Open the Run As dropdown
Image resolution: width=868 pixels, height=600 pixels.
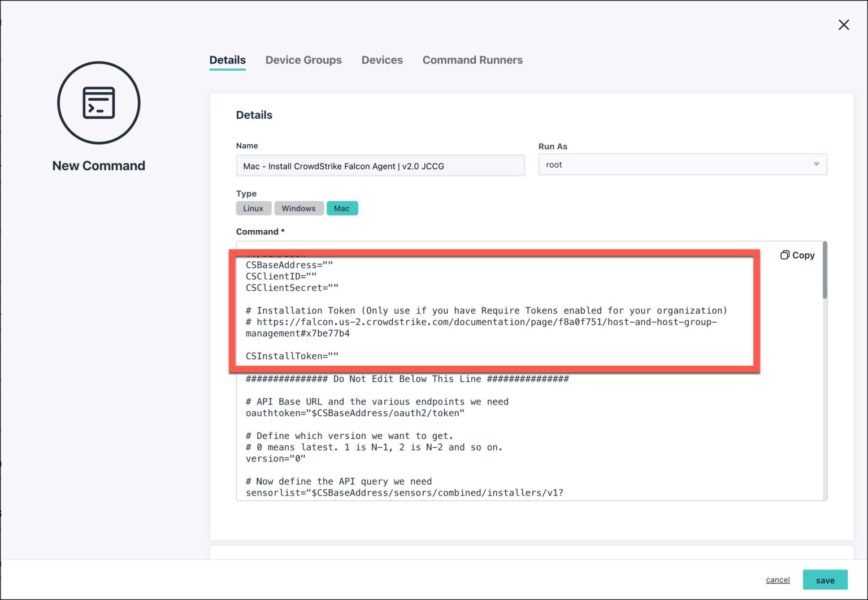pyautogui.click(x=682, y=165)
